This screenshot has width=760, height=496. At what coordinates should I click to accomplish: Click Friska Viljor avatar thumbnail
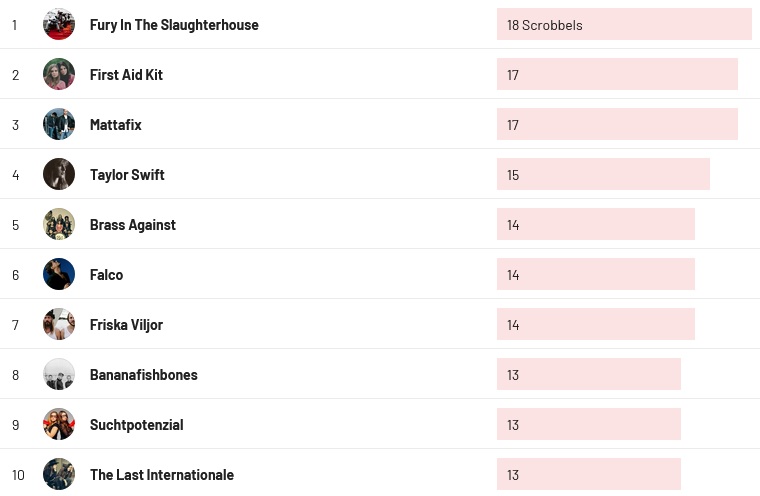(x=59, y=324)
